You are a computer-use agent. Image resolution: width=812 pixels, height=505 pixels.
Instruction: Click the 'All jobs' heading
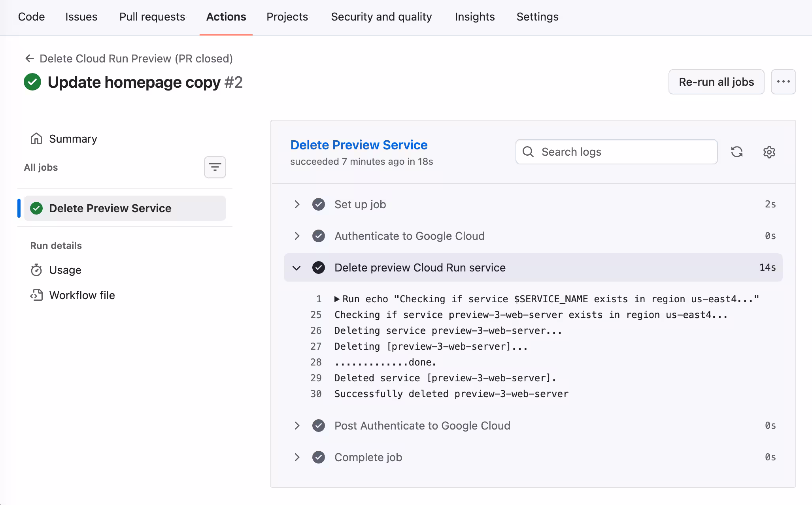point(41,168)
